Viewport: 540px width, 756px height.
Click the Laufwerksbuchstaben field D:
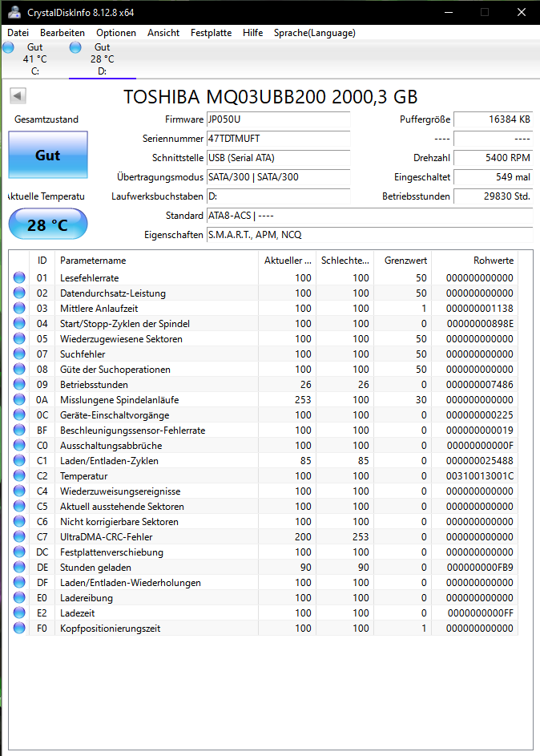pyautogui.click(x=279, y=196)
